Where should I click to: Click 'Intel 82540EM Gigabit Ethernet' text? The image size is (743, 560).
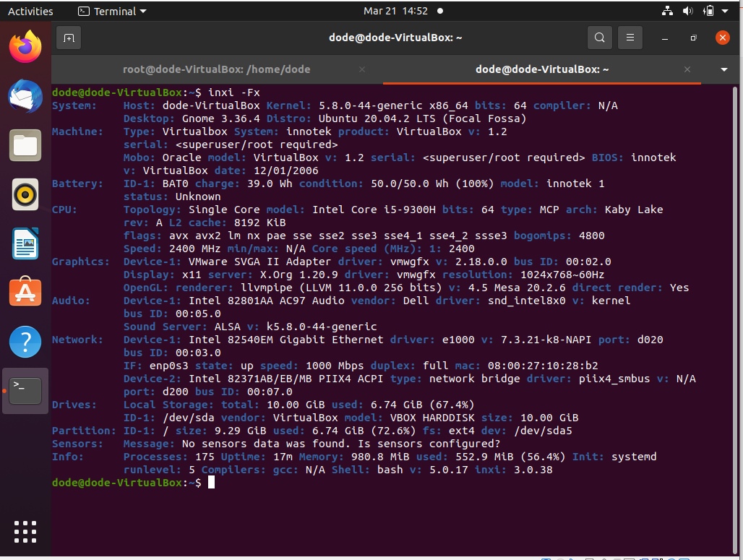[285, 340]
